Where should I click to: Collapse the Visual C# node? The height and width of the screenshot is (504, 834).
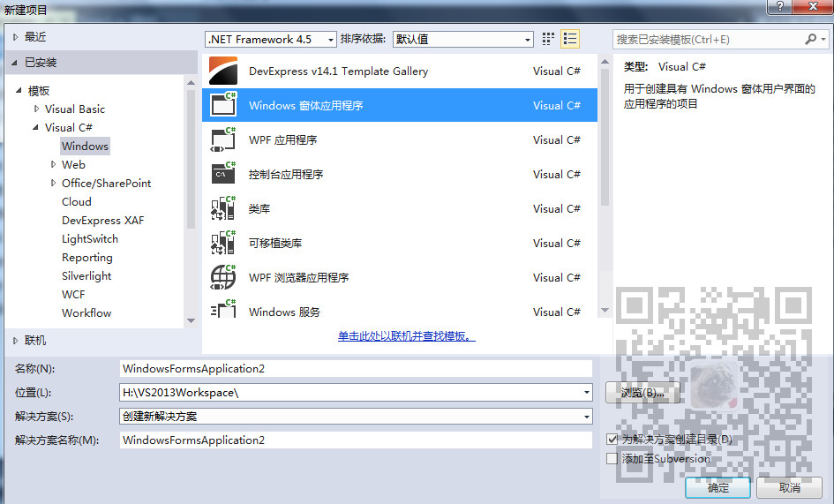(x=35, y=127)
